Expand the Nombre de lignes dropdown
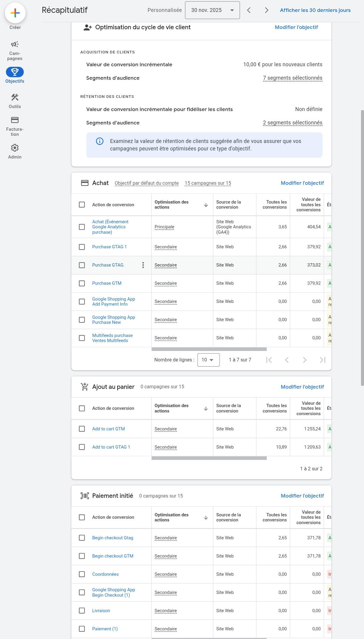 click(x=208, y=360)
